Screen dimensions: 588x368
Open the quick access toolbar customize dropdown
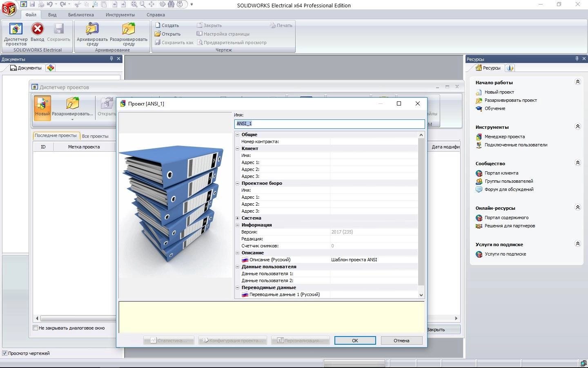click(x=192, y=4)
